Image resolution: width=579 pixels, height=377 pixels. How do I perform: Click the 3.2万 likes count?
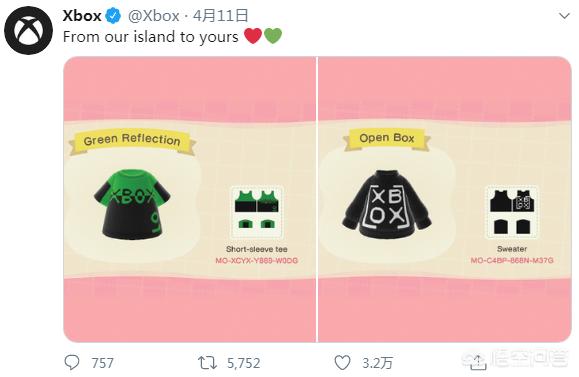click(x=377, y=363)
